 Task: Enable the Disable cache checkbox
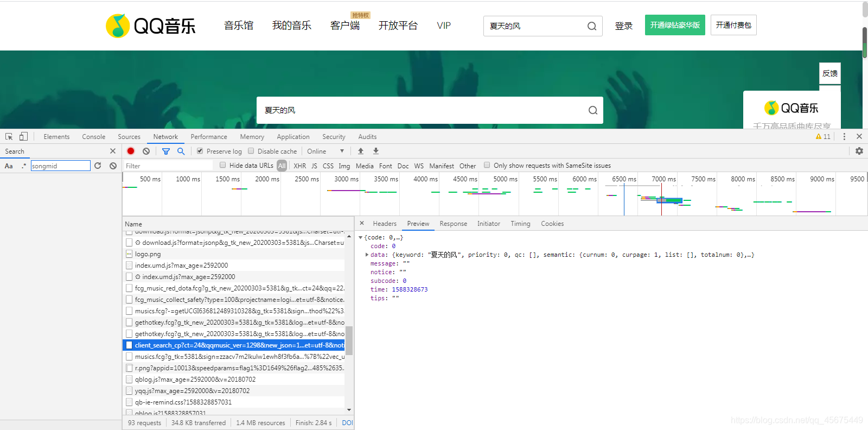(x=251, y=151)
